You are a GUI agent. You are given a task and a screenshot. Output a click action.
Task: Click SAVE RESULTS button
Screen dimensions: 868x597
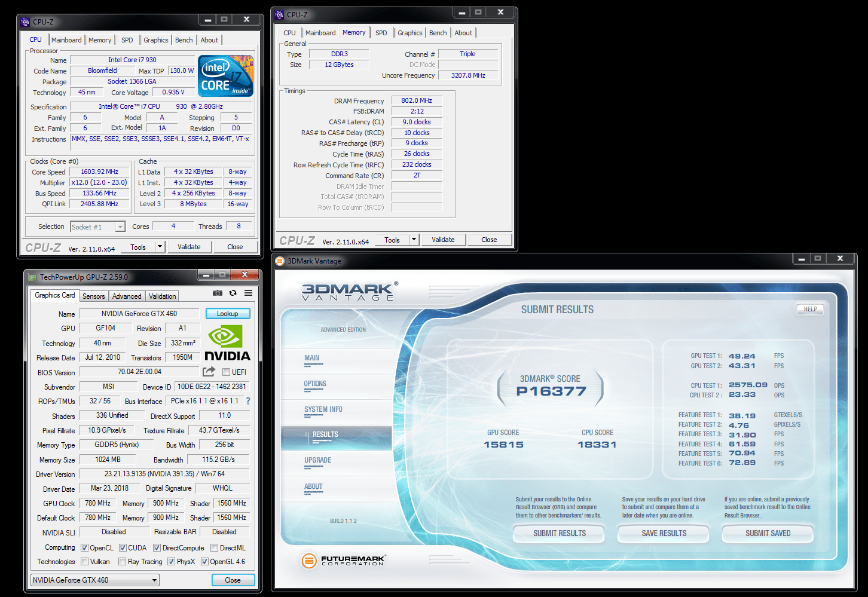664,533
